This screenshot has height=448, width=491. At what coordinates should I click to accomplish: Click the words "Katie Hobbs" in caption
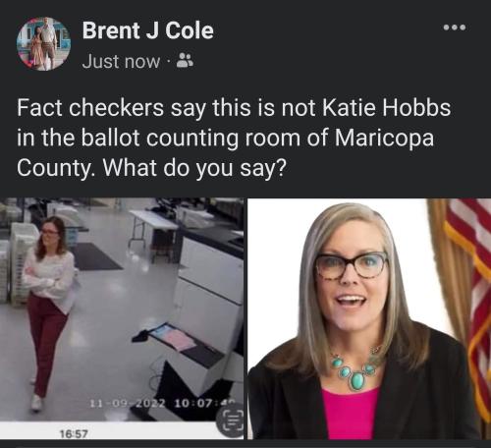386,107
